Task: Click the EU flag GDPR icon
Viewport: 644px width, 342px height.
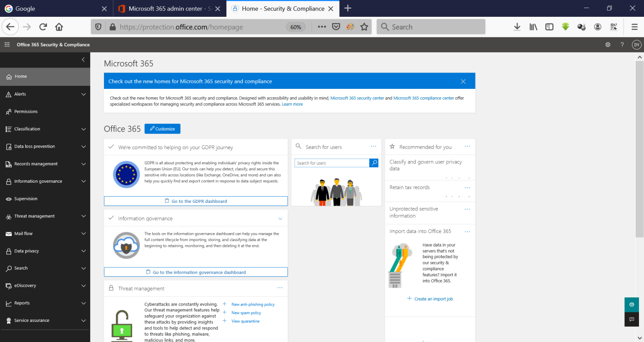Action: [126, 174]
